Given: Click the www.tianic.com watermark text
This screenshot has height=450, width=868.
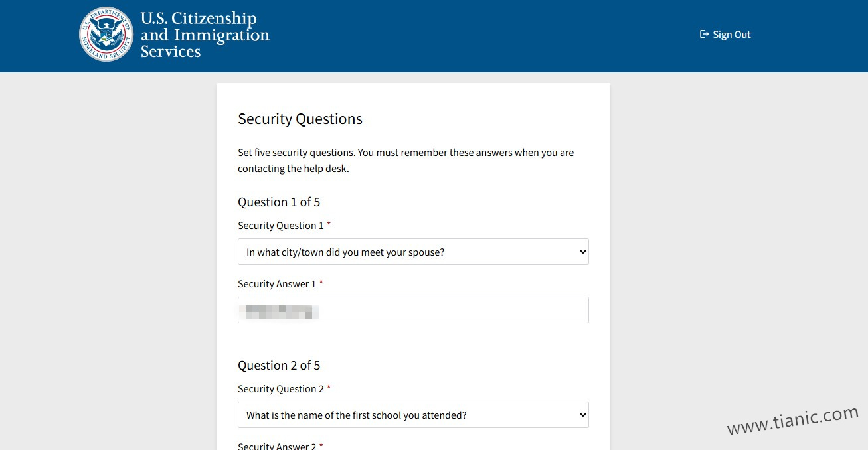Looking at the screenshot, I should coord(793,421).
